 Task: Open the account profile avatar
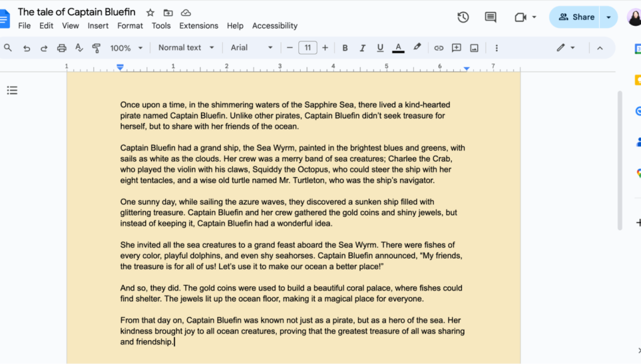coord(635,17)
